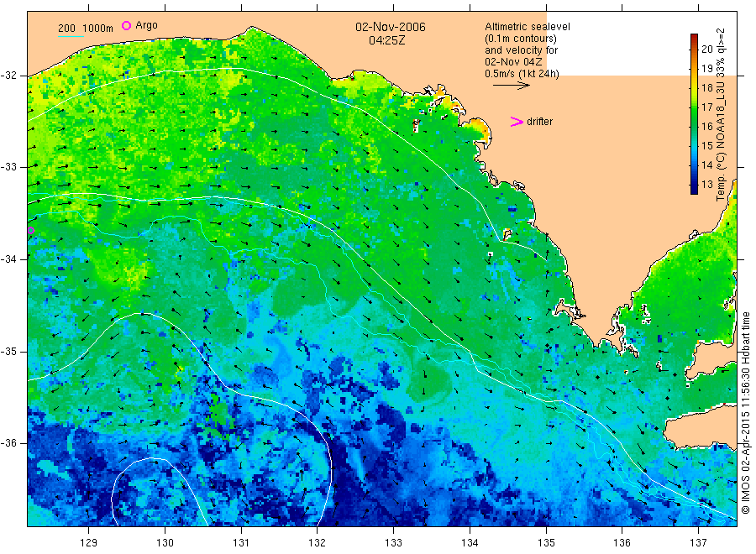Click the IMOS copyright text on right edge
The width and height of the screenshot is (756, 554).
745,413
